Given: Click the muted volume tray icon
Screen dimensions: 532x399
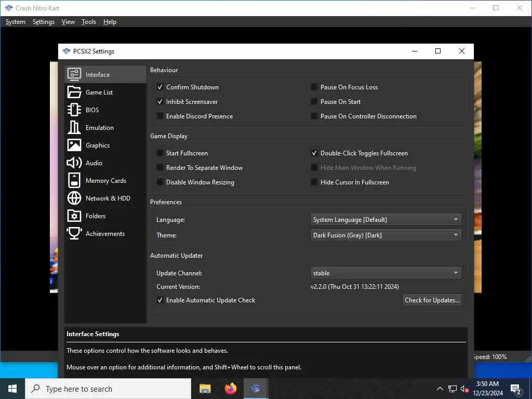Looking at the screenshot, I should coord(464,389).
